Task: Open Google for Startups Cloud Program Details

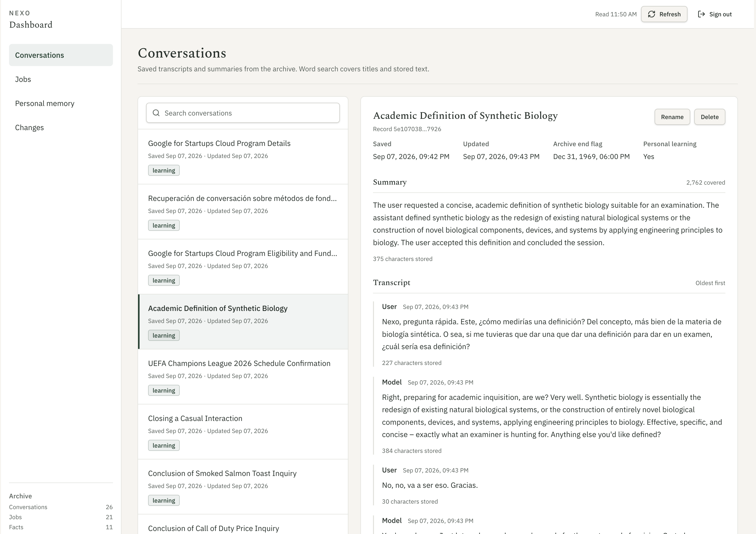Action: click(x=243, y=157)
